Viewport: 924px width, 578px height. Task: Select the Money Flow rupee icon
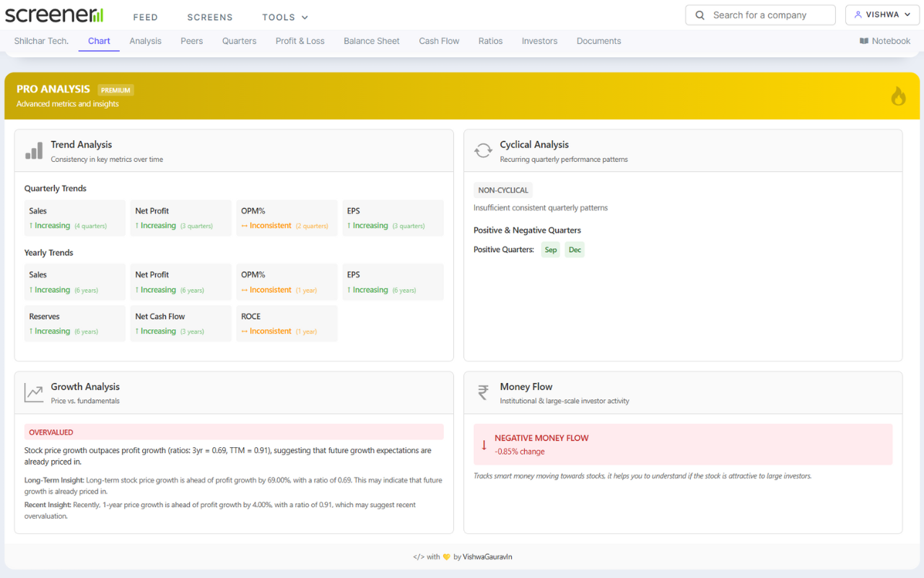(x=483, y=392)
